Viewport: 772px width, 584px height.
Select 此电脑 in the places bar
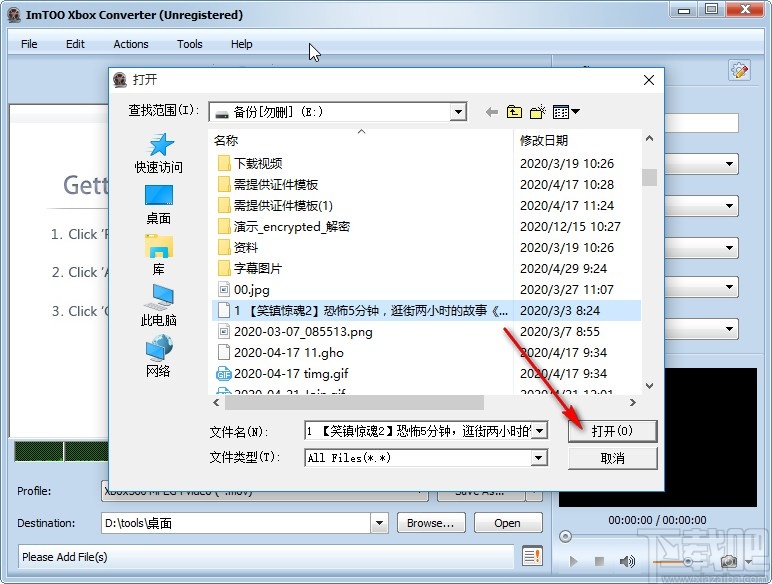pyautogui.click(x=159, y=306)
